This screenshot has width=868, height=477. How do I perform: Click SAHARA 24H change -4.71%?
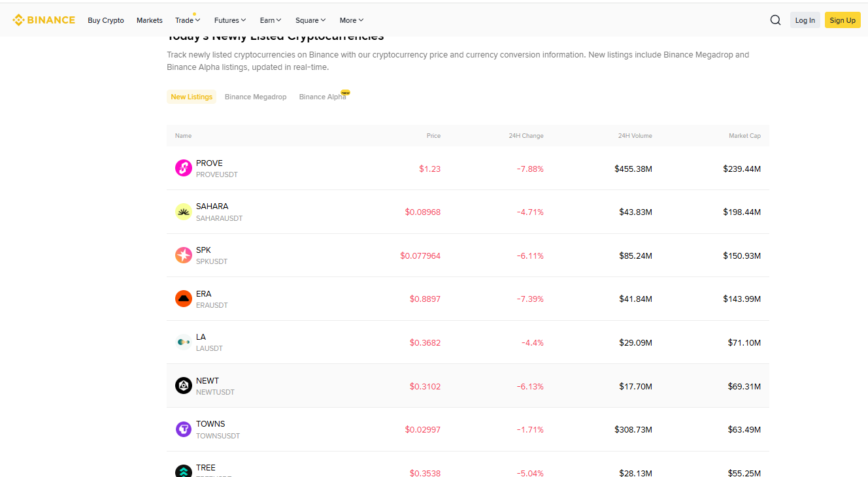pos(530,212)
